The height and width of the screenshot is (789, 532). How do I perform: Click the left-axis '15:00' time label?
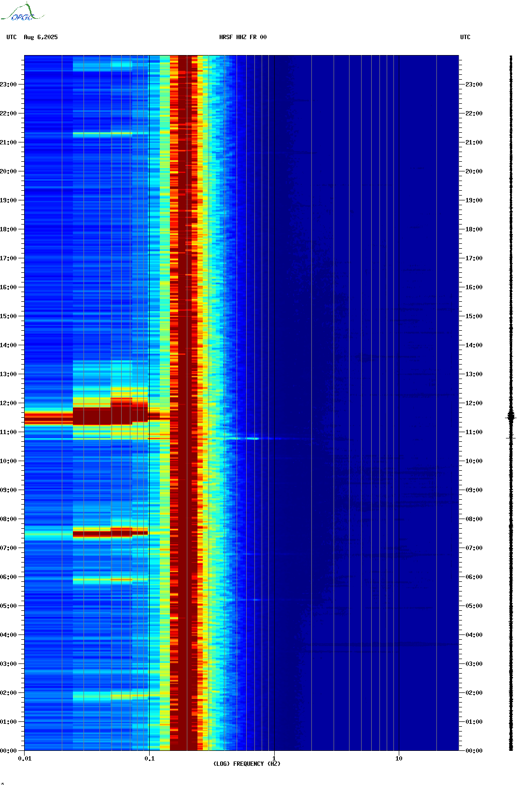(8, 316)
